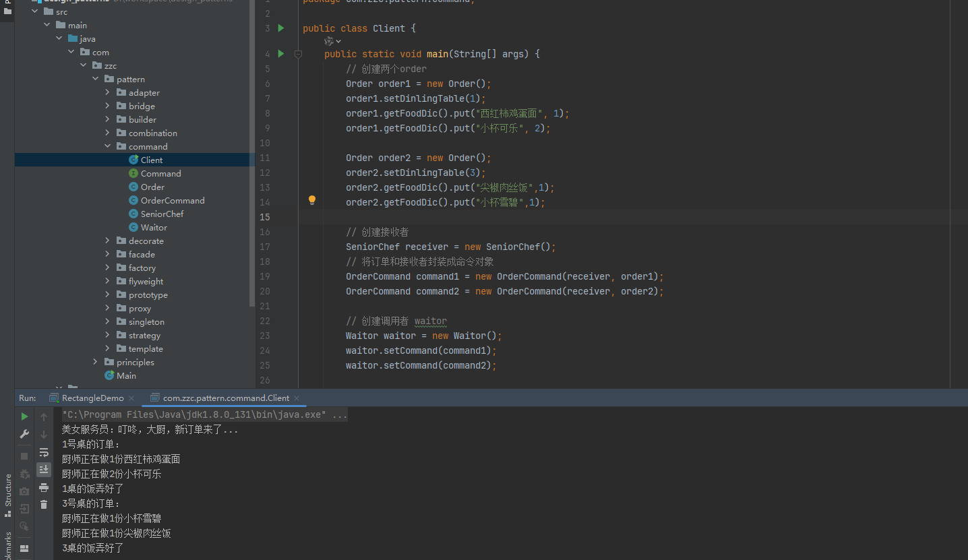Collapse the java folder node
Screen dimensions: 968x560
[x=59, y=38]
